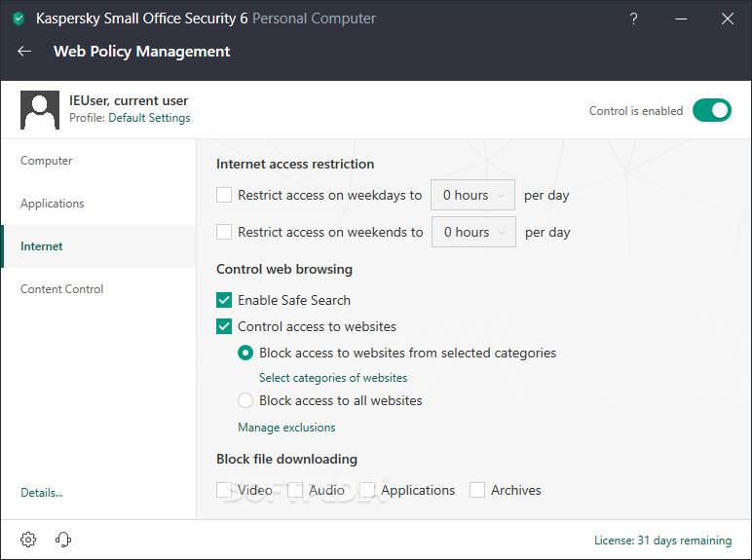Check Archives file download blocking
The image size is (752, 560).
pos(477,490)
